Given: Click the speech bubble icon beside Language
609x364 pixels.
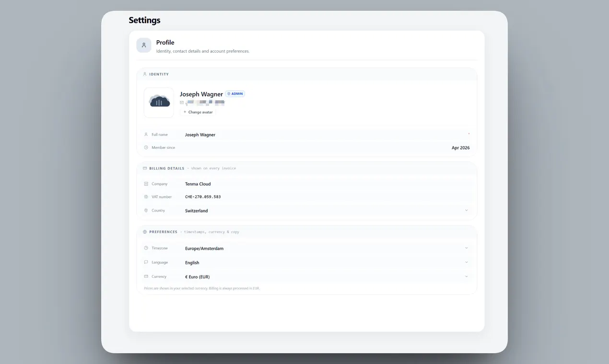Looking at the screenshot, I should pyautogui.click(x=146, y=262).
